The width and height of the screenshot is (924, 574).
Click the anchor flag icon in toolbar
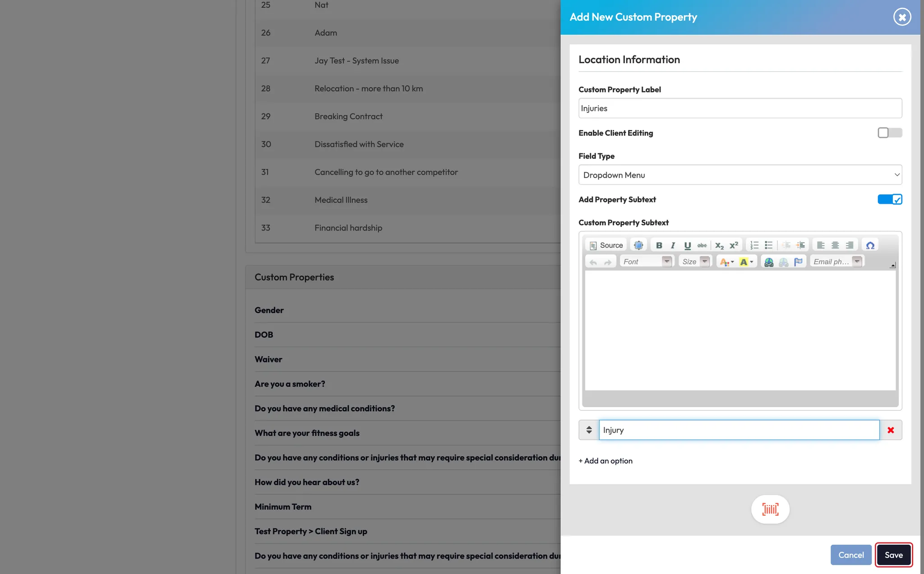coord(798,262)
